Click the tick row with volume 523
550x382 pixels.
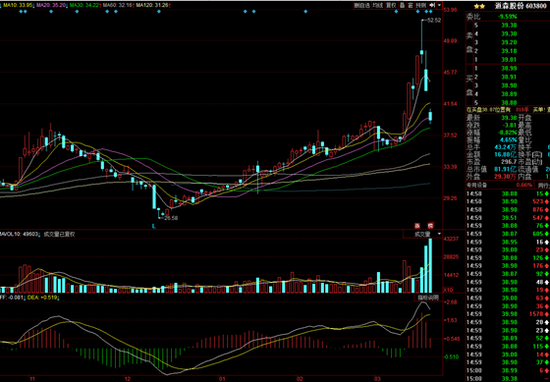508,202
